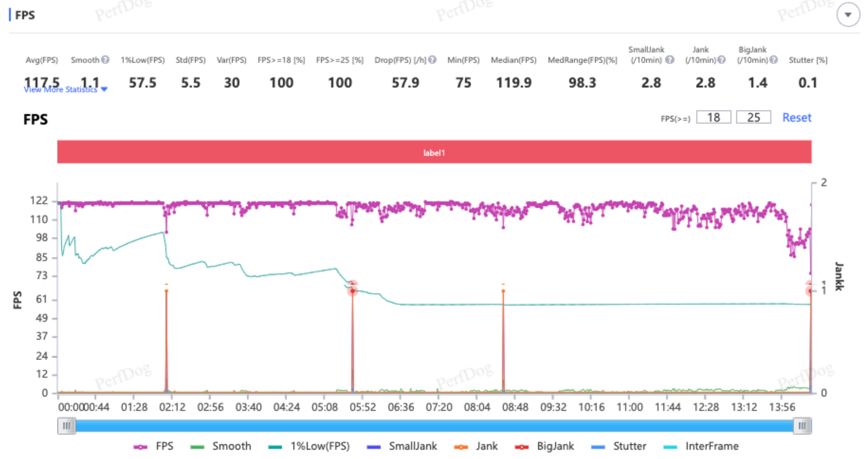The width and height of the screenshot is (868, 459).
Task: Click Jank (/10min) help icon
Action: [722, 60]
